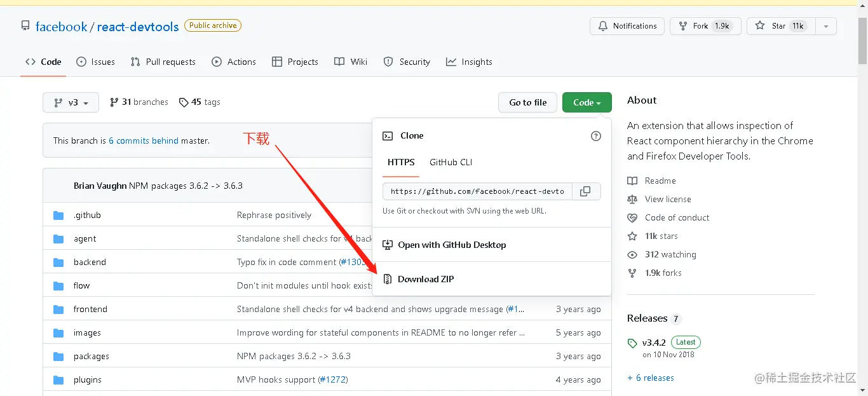Click the forks icon in About

(x=632, y=273)
